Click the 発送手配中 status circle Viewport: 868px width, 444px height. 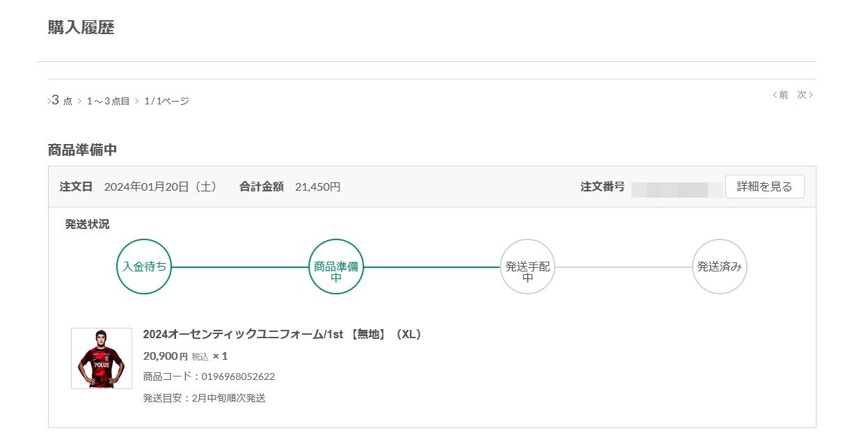coord(528,267)
